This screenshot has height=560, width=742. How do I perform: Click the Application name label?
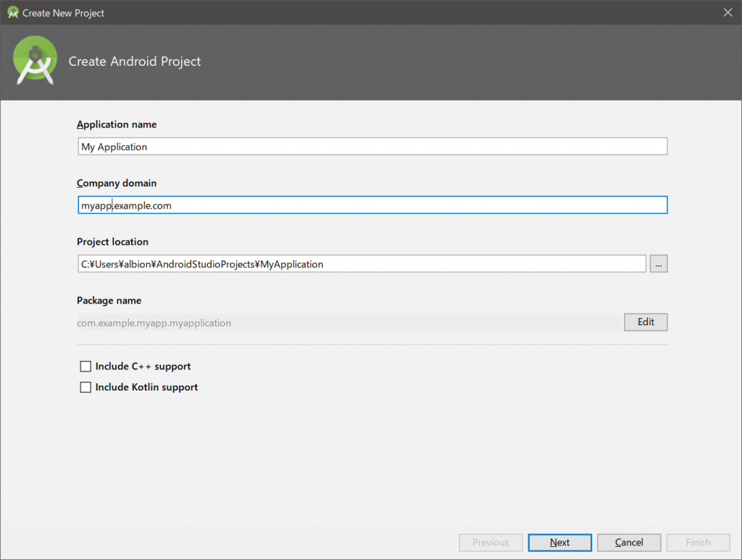[x=117, y=125]
